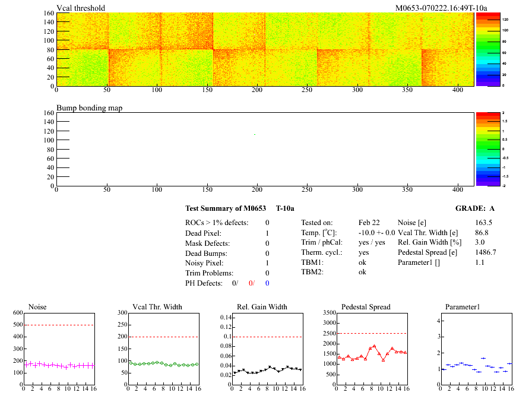Click the Noisy Pixel row label
This screenshot has width=532, height=399.
pos(204,263)
